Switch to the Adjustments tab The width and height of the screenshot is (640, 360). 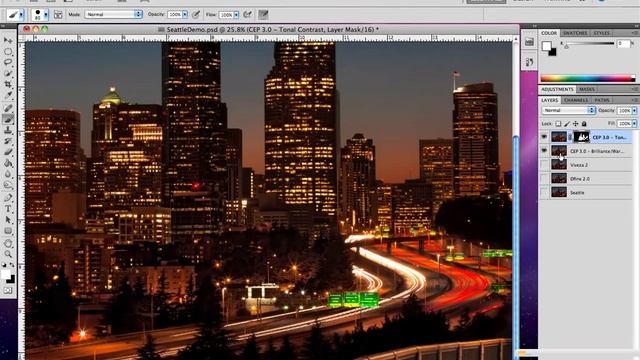[x=557, y=89]
